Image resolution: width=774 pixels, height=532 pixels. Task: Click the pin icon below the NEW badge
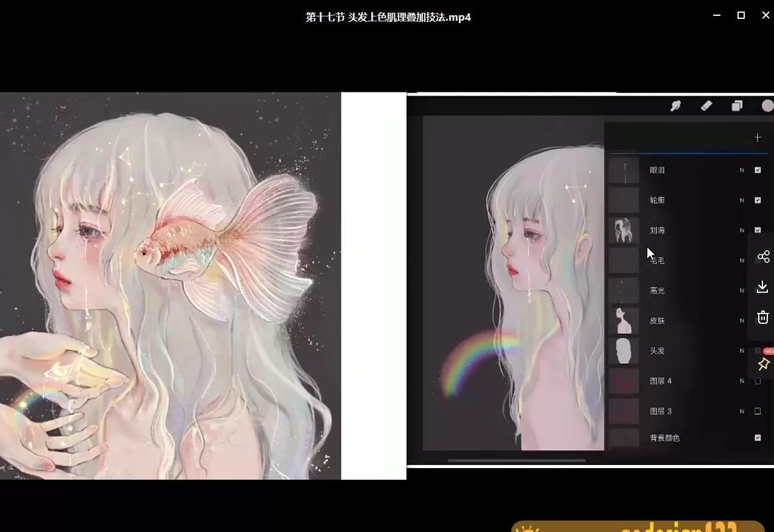[x=764, y=364]
